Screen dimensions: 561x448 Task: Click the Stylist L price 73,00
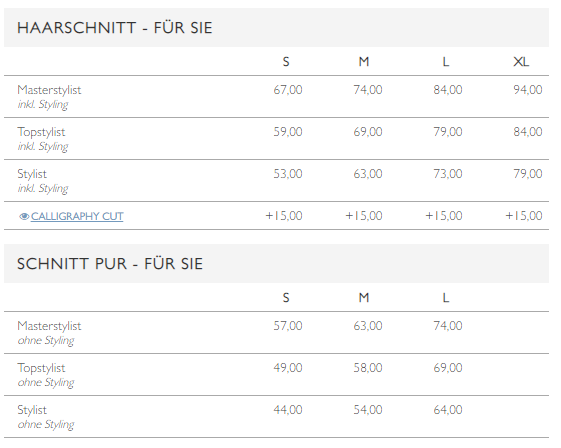tap(448, 174)
